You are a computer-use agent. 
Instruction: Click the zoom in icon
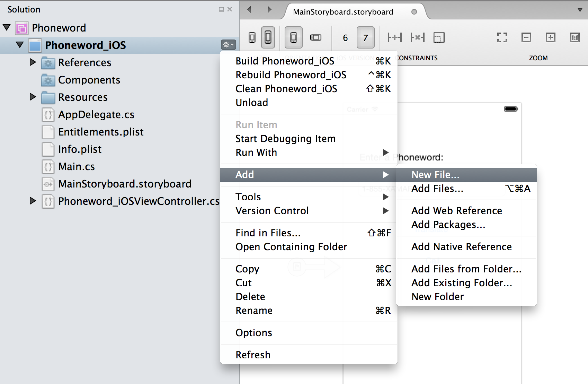pos(550,37)
